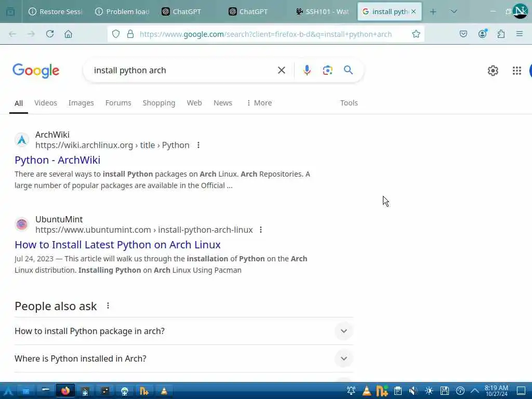Click the Google logo

coord(36,71)
